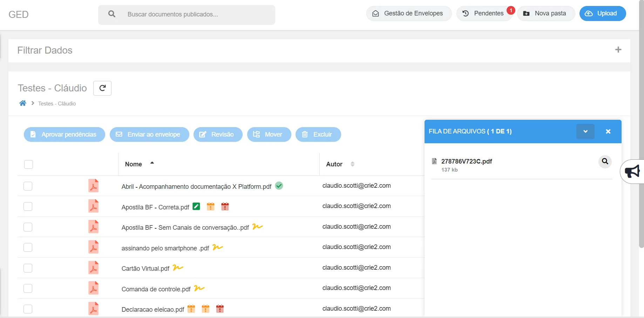
Task: Click Enviar ao envelope button
Action: click(x=149, y=134)
